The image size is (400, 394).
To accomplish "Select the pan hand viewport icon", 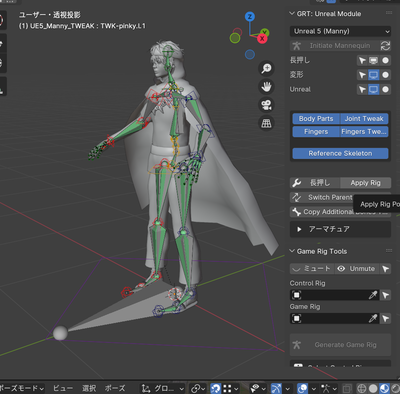I will [x=266, y=87].
